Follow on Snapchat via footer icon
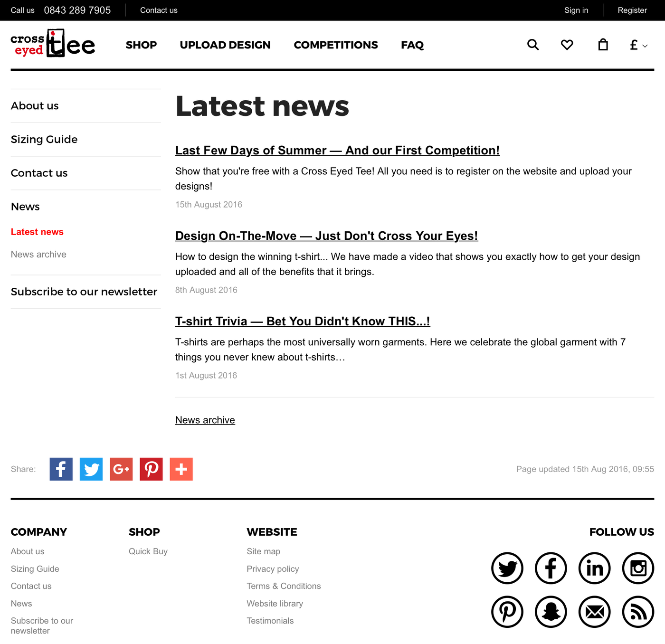The image size is (665, 644). click(551, 612)
